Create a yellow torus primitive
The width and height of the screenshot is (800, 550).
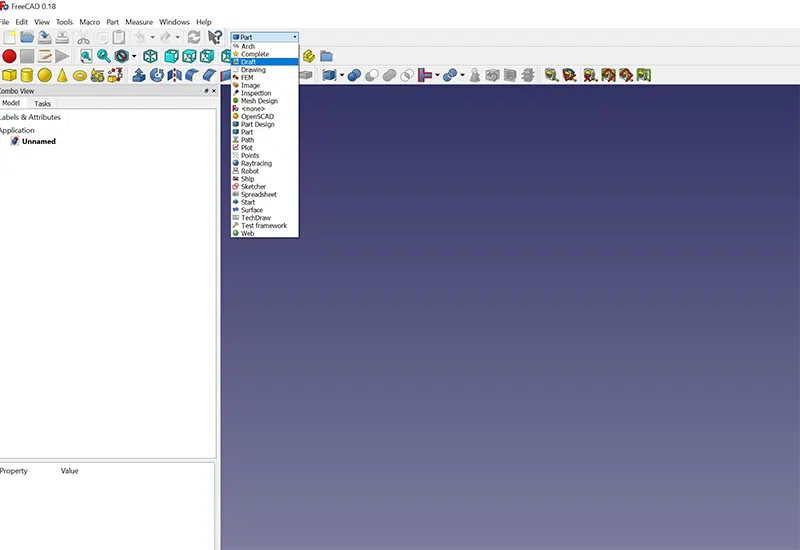coord(80,76)
